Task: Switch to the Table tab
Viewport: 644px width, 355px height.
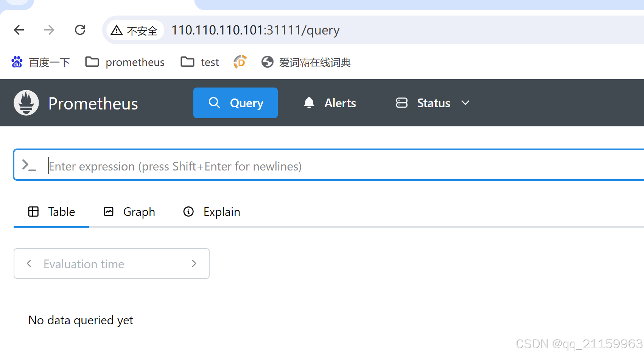Action: pos(51,212)
